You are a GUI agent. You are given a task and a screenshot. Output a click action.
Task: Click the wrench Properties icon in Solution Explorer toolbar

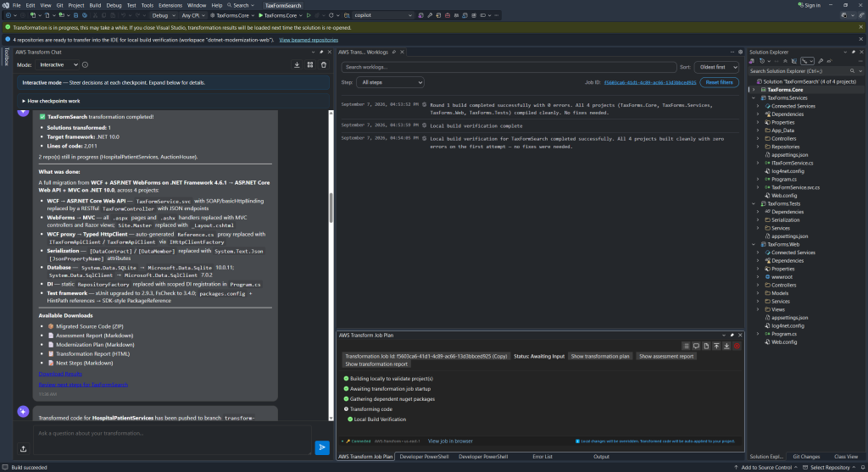point(821,61)
